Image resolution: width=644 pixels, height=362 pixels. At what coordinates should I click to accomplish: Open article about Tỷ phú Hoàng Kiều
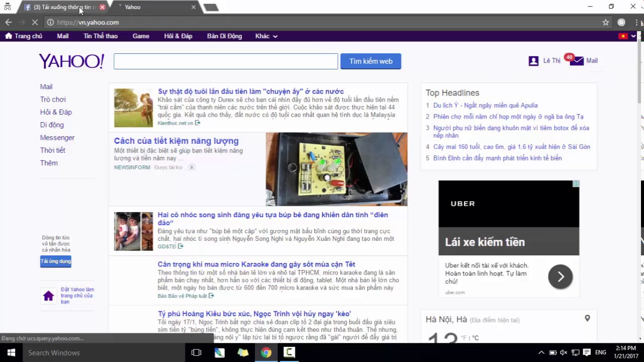tap(254, 314)
